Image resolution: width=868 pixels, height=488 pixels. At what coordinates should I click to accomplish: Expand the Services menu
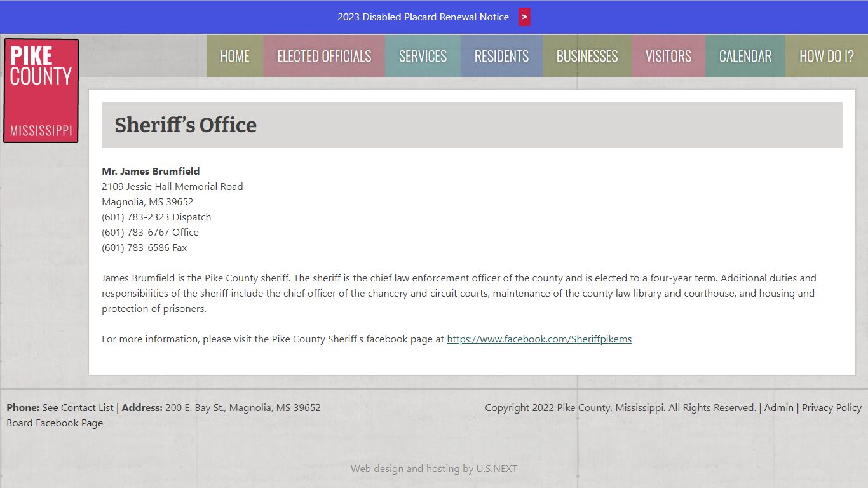(x=423, y=57)
